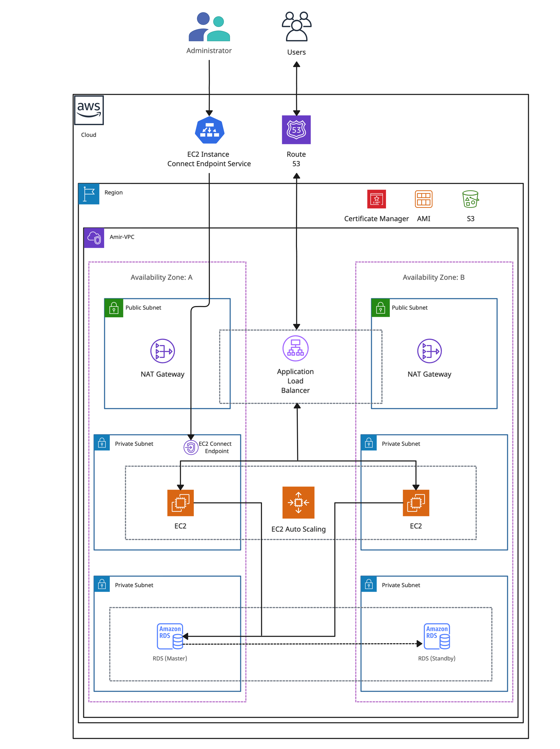
Task: Select Zone A public subnet lock icon
Action: point(114,308)
